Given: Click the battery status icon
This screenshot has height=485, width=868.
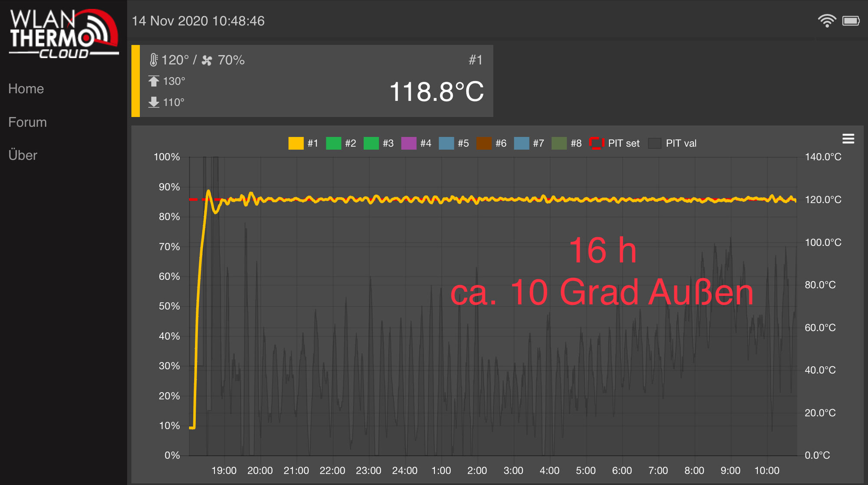Looking at the screenshot, I should 851,21.
